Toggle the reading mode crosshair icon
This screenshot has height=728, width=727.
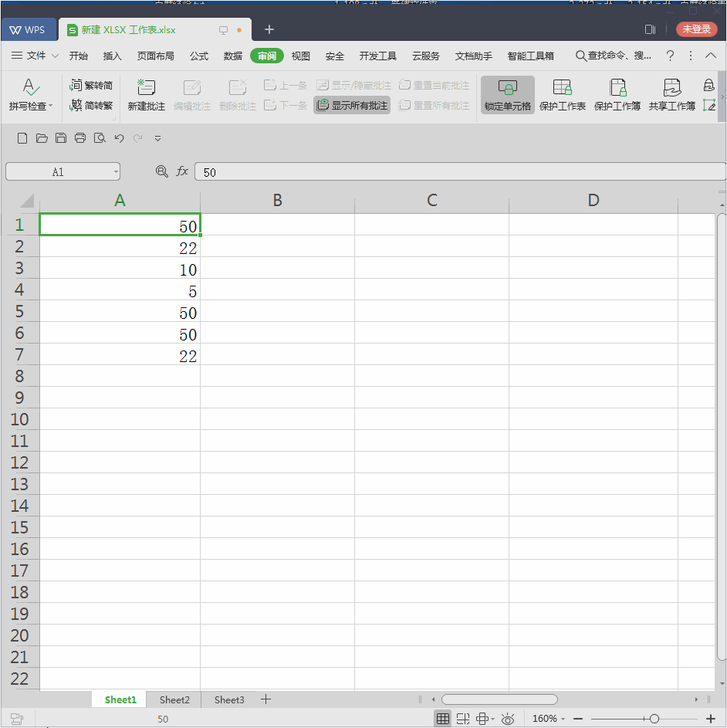pos(482,719)
